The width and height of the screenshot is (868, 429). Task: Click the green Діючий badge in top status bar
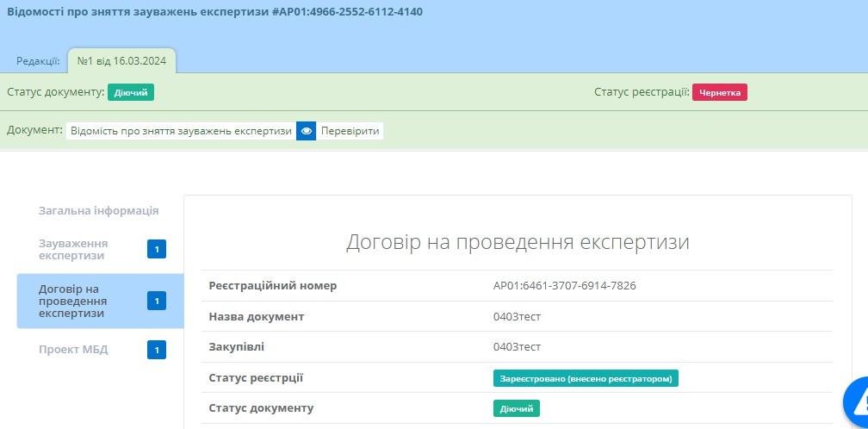pos(131,92)
